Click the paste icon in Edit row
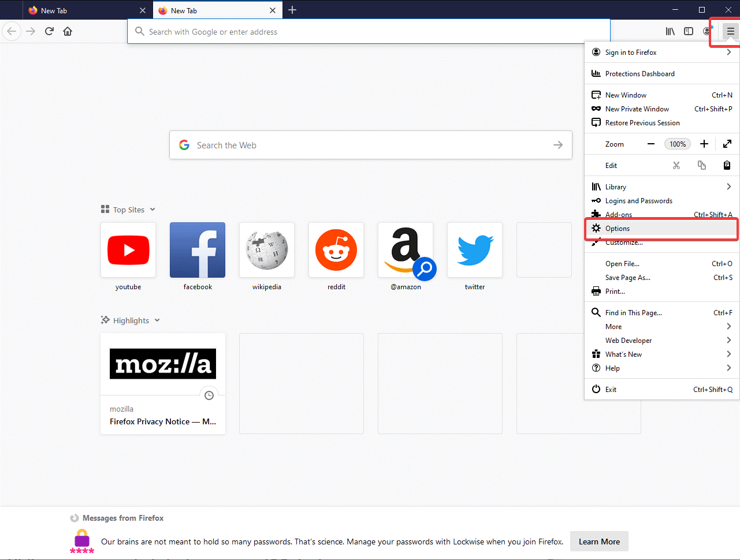The width and height of the screenshot is (740, 560). click(x=727, y=166)
